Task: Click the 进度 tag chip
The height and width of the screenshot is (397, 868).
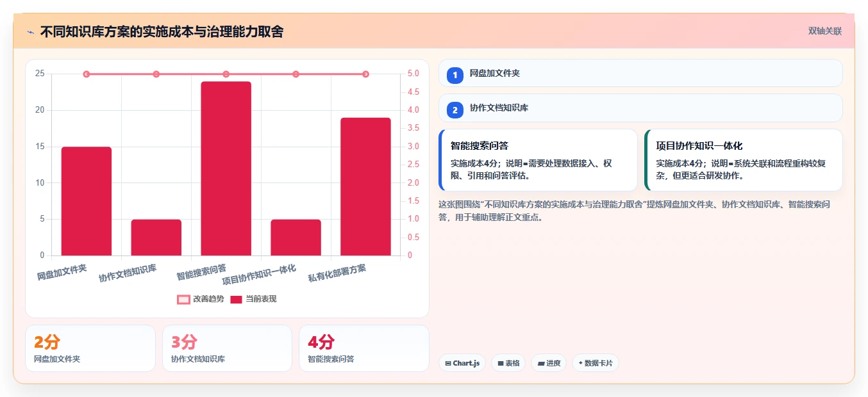Action: [549, 363]
